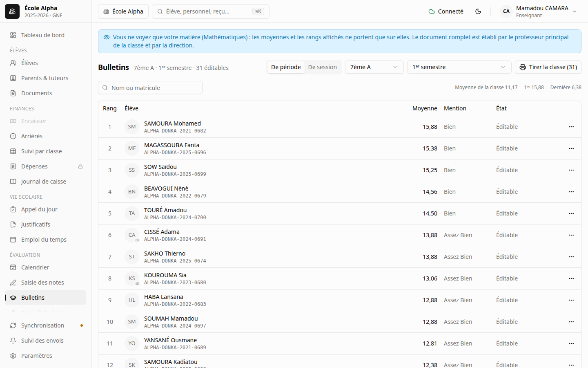Screen dimensions: 588x368
Task: Open Paramètres settings
Action: click(45, 356)
